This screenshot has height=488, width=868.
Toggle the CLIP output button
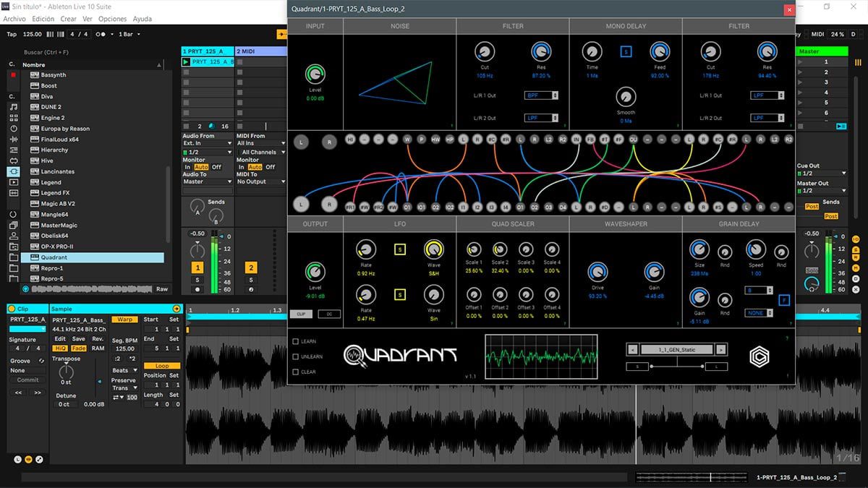tap(302, 314)
